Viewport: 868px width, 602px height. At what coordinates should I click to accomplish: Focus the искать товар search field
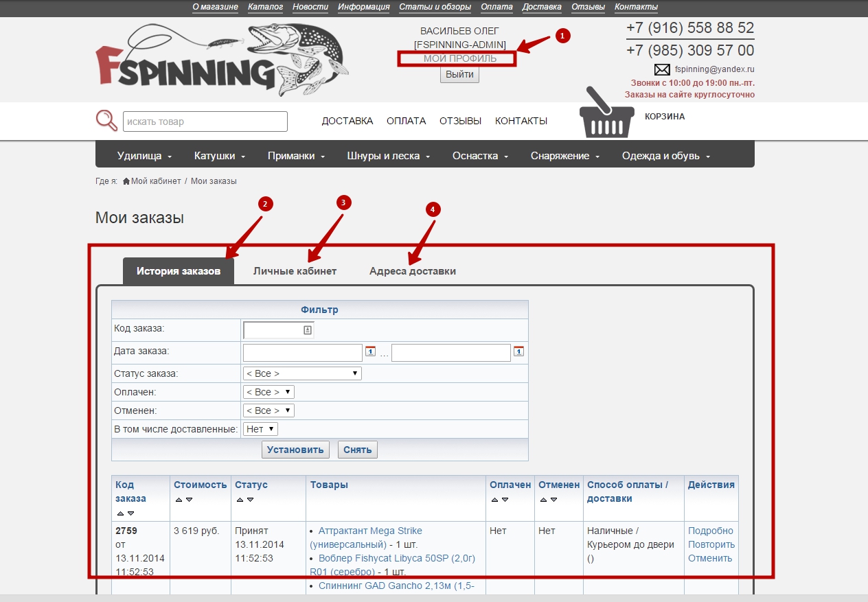coord(205,121)
